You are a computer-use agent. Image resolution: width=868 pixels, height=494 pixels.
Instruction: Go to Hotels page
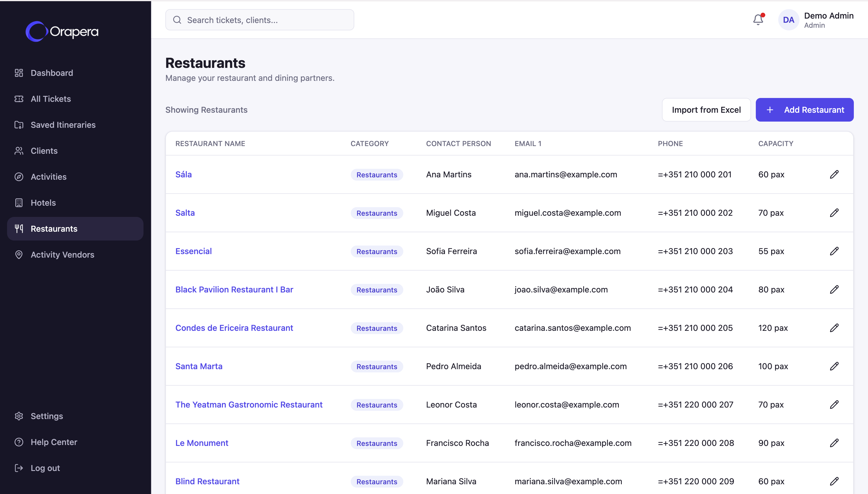(75, 202)
